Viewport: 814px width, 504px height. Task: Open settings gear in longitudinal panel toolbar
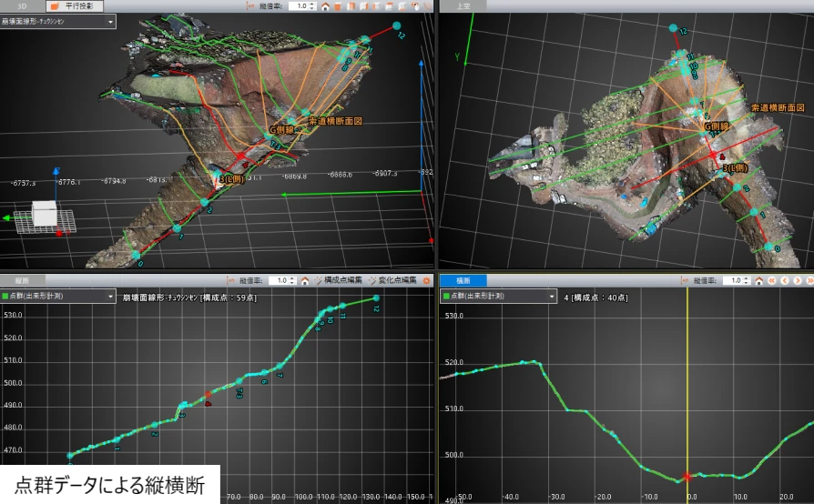(426, 281)
